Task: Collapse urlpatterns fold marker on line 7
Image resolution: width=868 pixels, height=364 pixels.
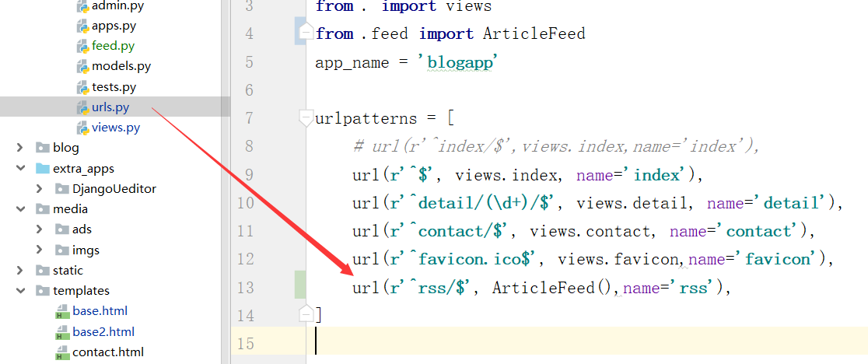Action: [306, 117]
